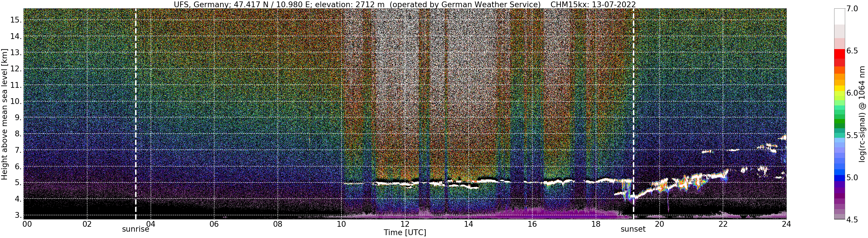
Task: Click the x-axis tick label '00'
Action: (x=27, y=224)
